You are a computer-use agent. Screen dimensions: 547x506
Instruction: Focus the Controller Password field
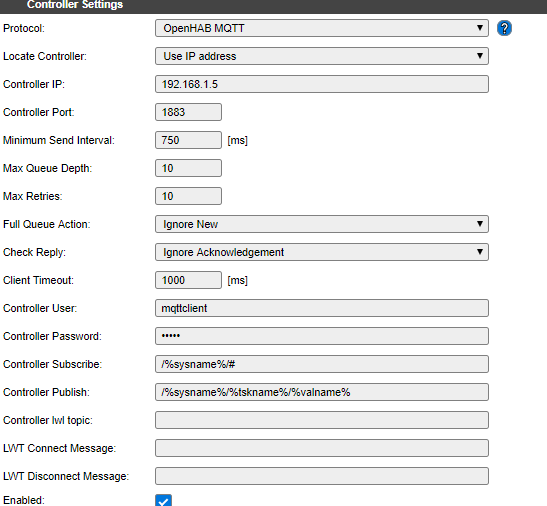pyautogui.click(x=322, y=336)
